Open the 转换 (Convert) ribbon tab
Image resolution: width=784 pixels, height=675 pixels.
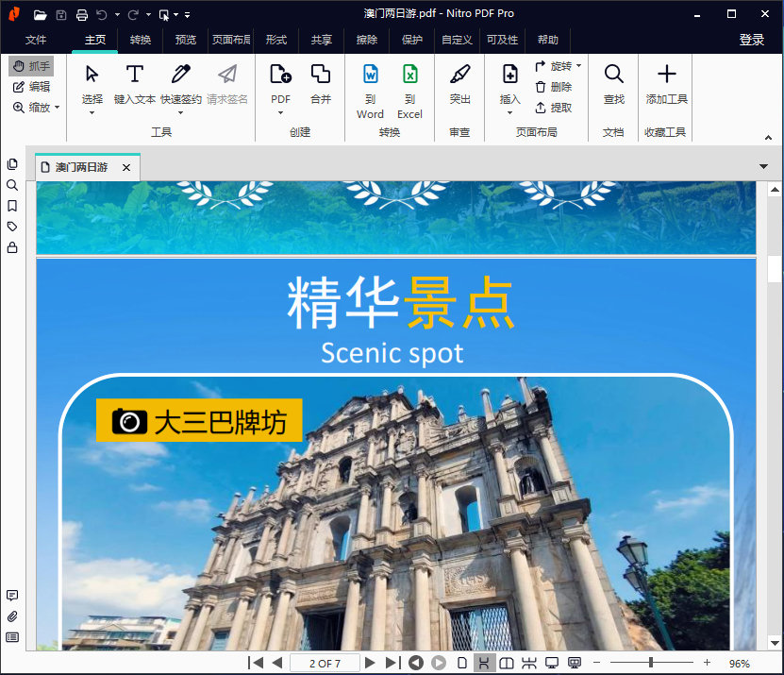point(141,40)
